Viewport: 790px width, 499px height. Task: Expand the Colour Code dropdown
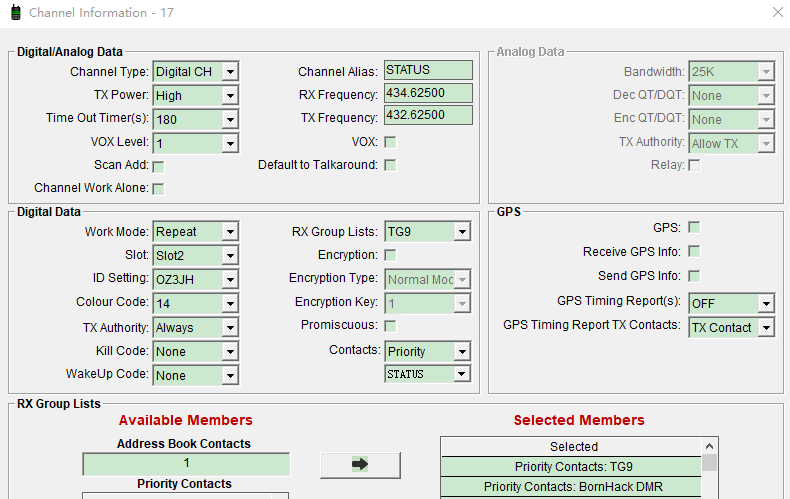[x=230, y=303]
